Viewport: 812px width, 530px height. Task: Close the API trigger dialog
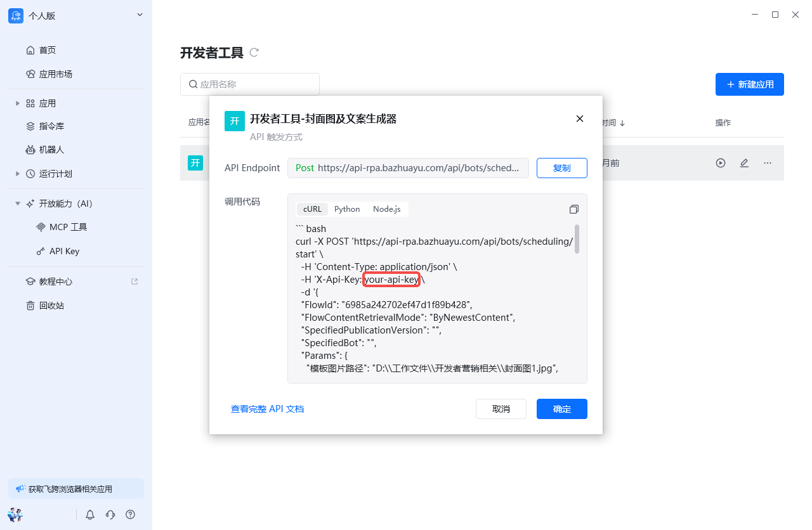click(579, 119)
